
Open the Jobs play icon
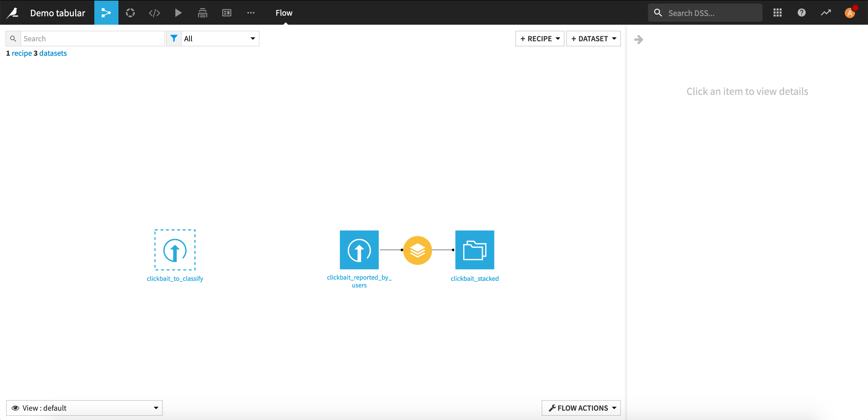pyautogui.click(x=178, y=13)
